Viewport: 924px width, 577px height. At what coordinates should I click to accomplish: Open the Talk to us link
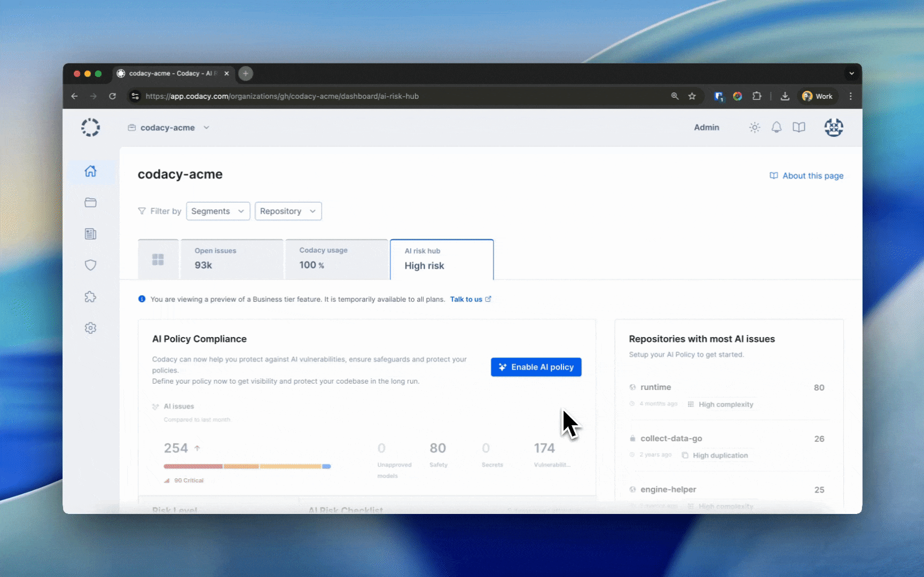point(466,299)
